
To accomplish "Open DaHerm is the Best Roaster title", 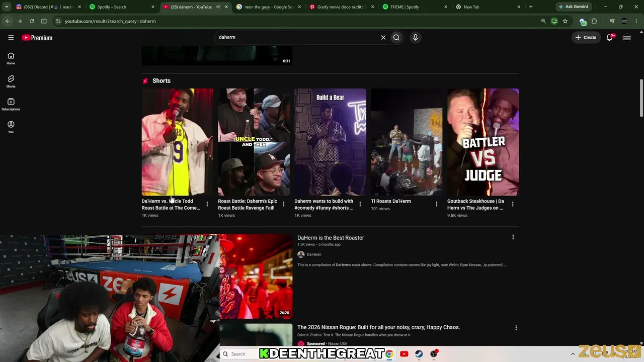I will tap(331, 238).
